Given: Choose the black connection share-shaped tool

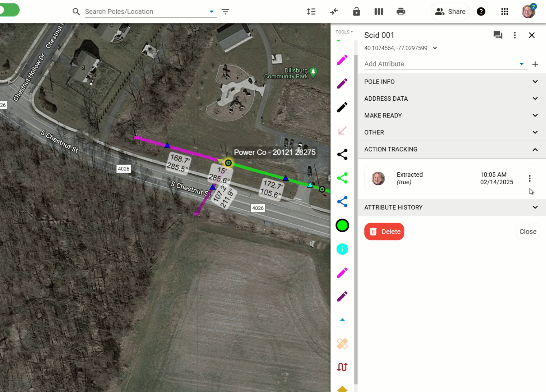Looking at the screenshot, I should point(342,154).
